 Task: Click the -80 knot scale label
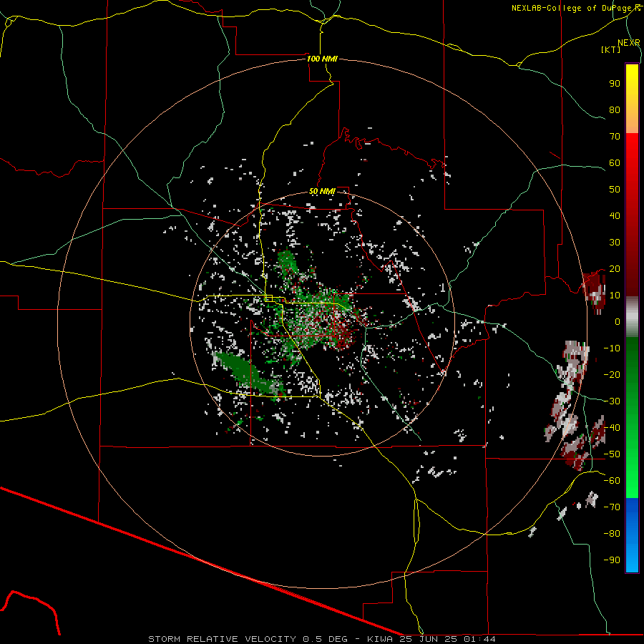pos(612,534)
